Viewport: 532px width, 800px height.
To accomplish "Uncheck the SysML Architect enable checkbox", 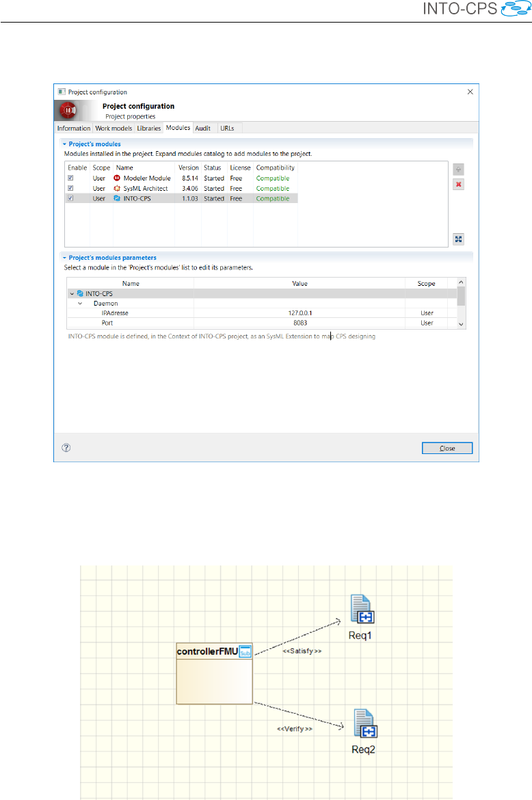I will [70, 188].
